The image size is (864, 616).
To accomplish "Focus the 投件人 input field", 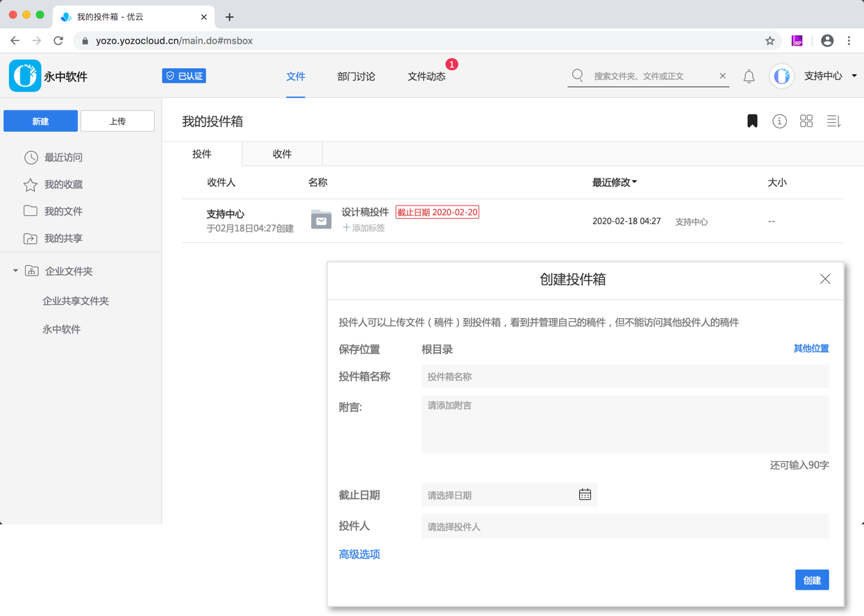I will (x=625, y=526).
